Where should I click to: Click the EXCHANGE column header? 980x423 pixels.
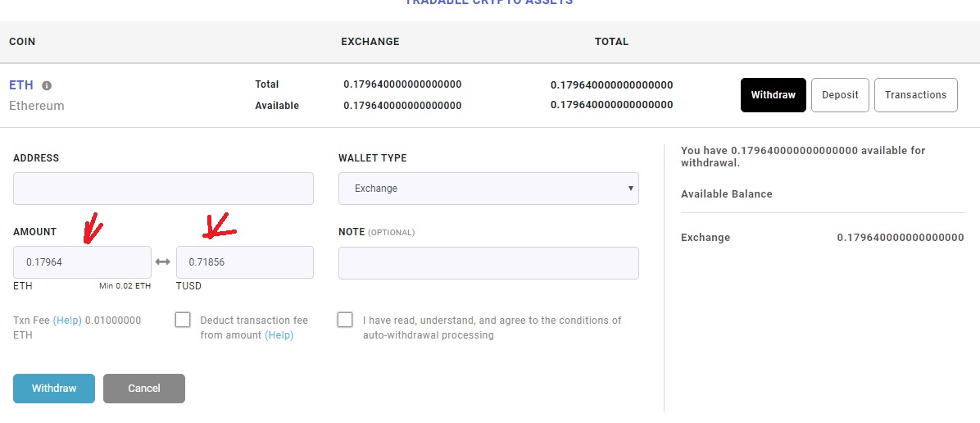(x=370, y=42)
